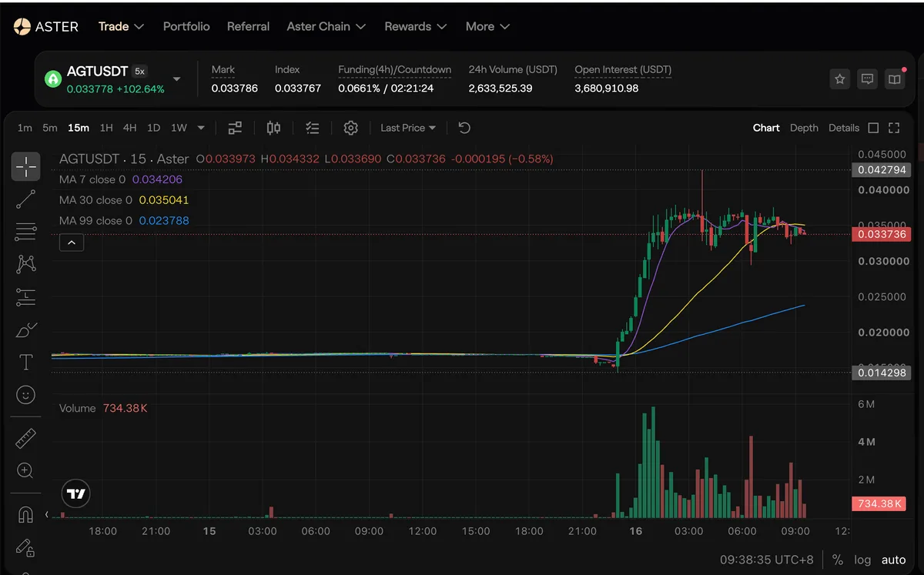Open the chat feedback icon
The image size is (924, 575).
[x=867, y=79]
